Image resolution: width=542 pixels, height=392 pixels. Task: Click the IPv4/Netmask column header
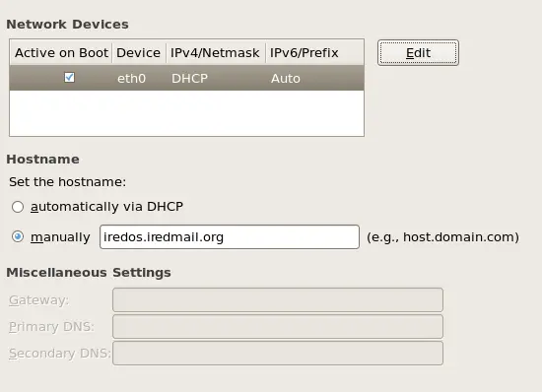click(215, 53)
